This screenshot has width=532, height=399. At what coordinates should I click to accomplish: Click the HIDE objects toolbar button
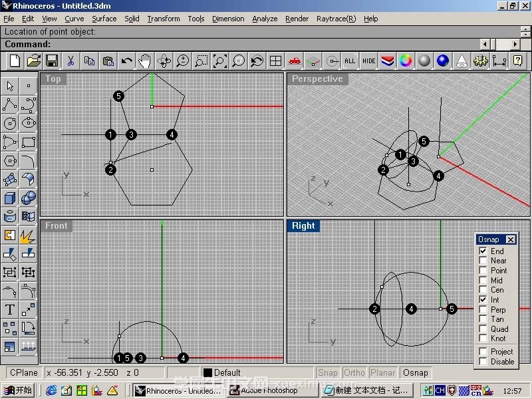tap(368, 61)
